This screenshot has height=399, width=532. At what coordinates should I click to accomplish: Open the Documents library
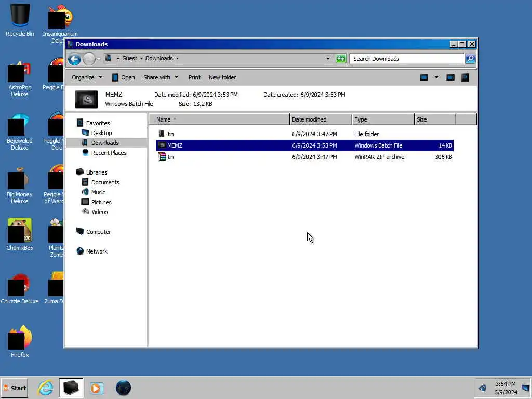point(105,182)
